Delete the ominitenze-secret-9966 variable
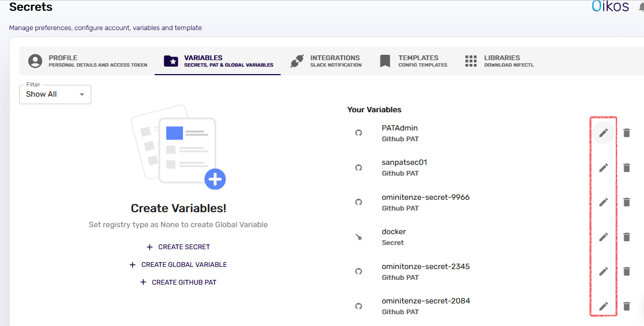 click(626, 202)
